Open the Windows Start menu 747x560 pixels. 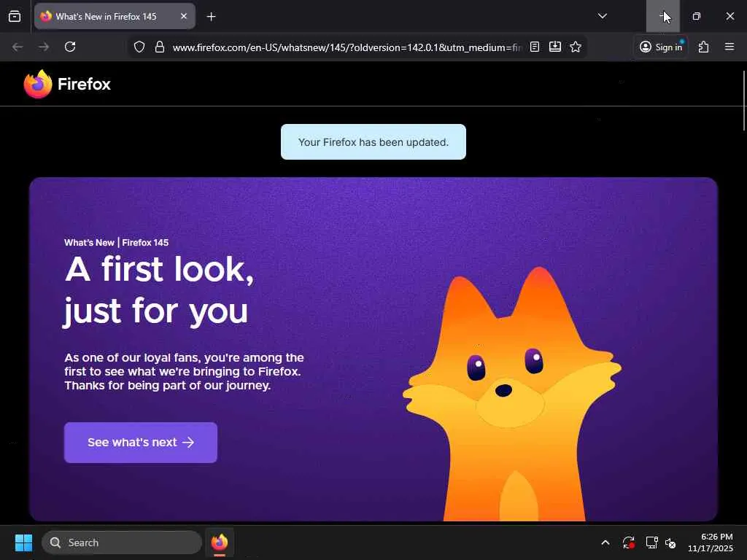23,542
